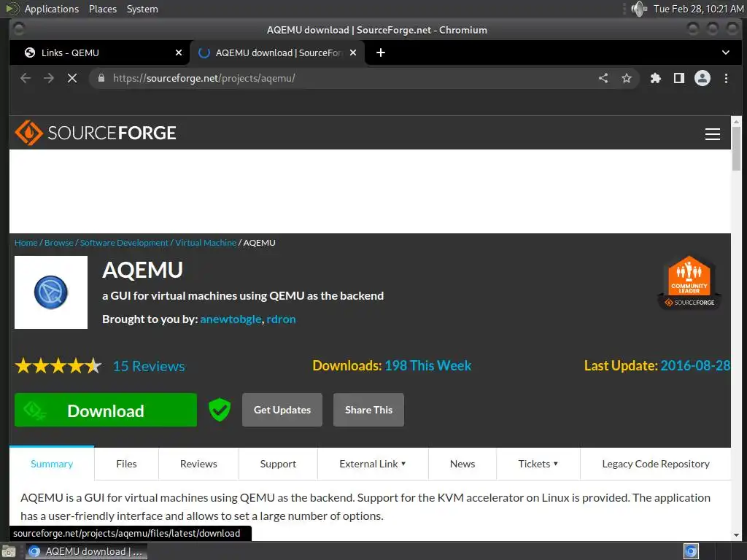Image resolution: width=747 pixels, height=560 pixels.
Task: Click the five-star rating
Action: [x=58, y=366]
